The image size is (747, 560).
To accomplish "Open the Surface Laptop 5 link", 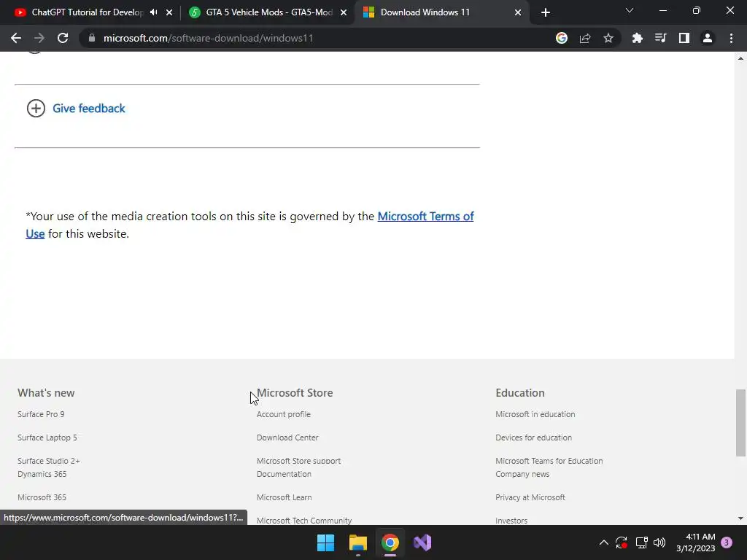I will tap(47, 437).
